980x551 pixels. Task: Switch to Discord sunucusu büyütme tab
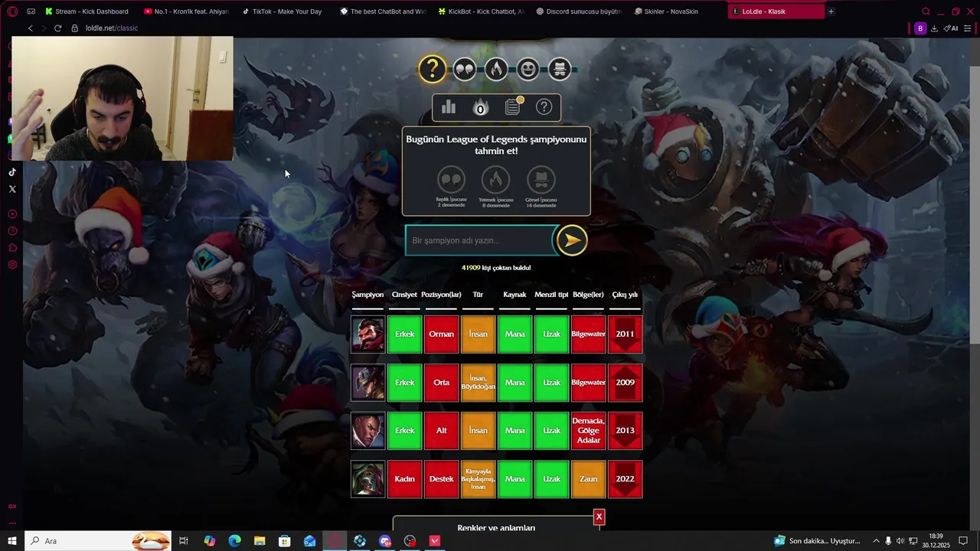coord(579,11)
